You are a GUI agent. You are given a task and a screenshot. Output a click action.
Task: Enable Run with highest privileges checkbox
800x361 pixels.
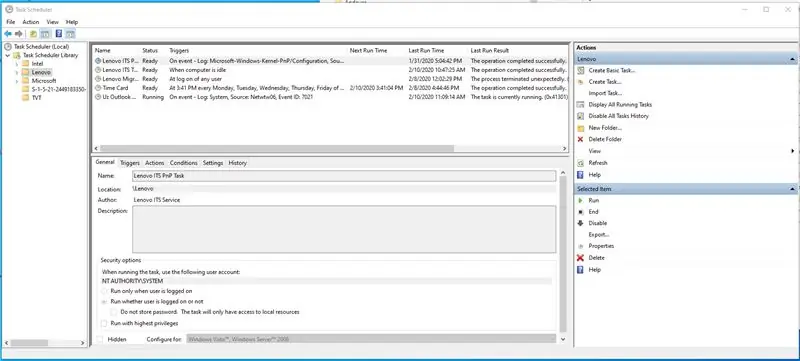(x=104, y=323)
